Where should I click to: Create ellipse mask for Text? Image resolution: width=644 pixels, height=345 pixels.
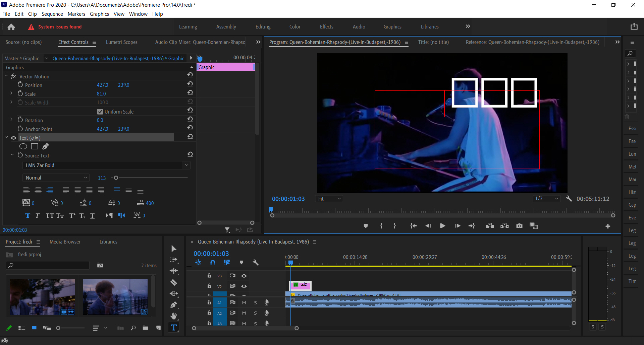click(23, 146)
